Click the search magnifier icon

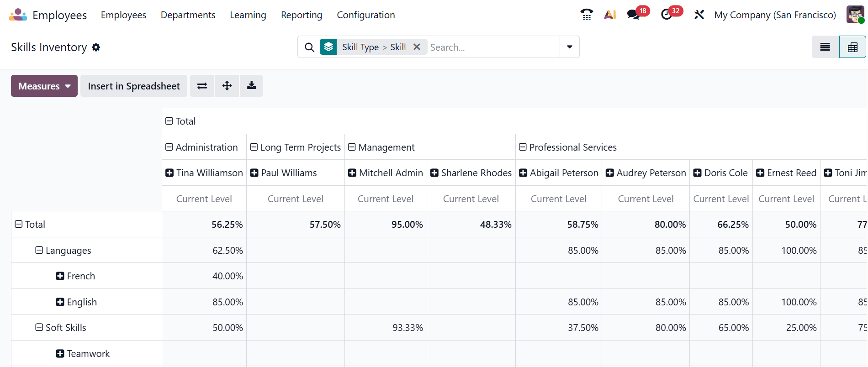coord(309,47)
